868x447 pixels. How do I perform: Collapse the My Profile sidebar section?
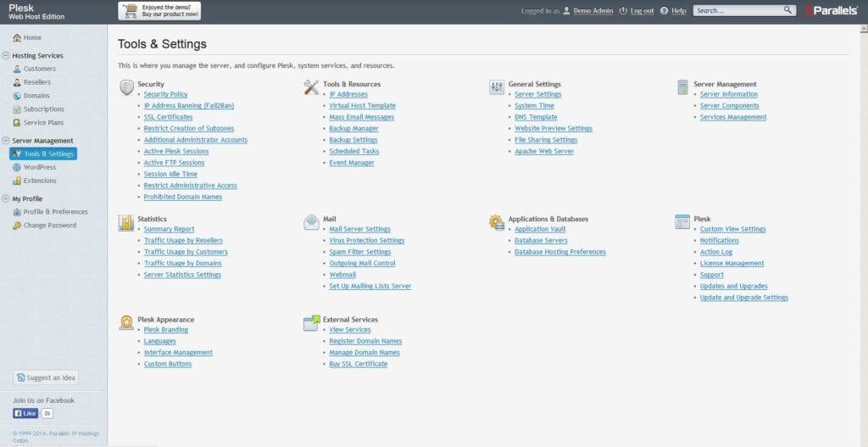[6, 198]
